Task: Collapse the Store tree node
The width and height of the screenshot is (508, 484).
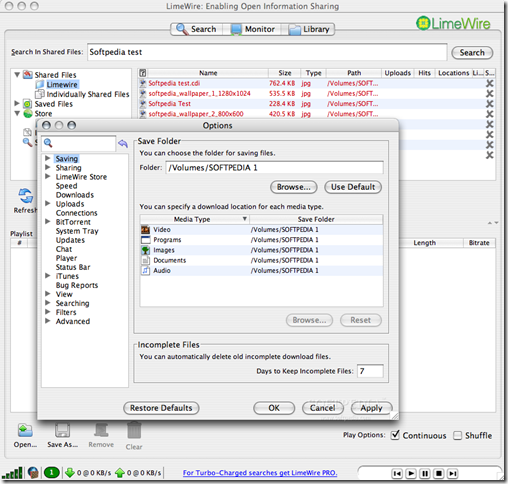Action: coord(17,113)
